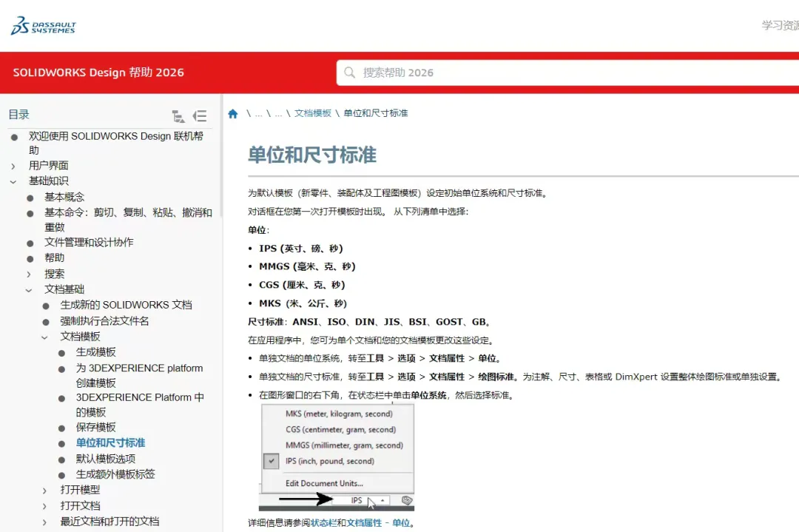Screen dimensions: 799x532
Task: Click the unit system menu illustration image
Action: 337,457
